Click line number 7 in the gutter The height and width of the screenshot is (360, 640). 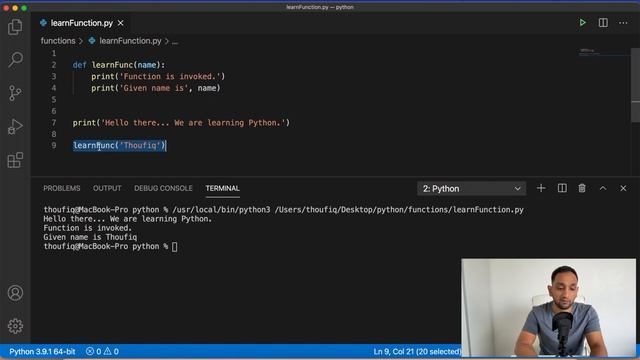[x=54, y=122]
